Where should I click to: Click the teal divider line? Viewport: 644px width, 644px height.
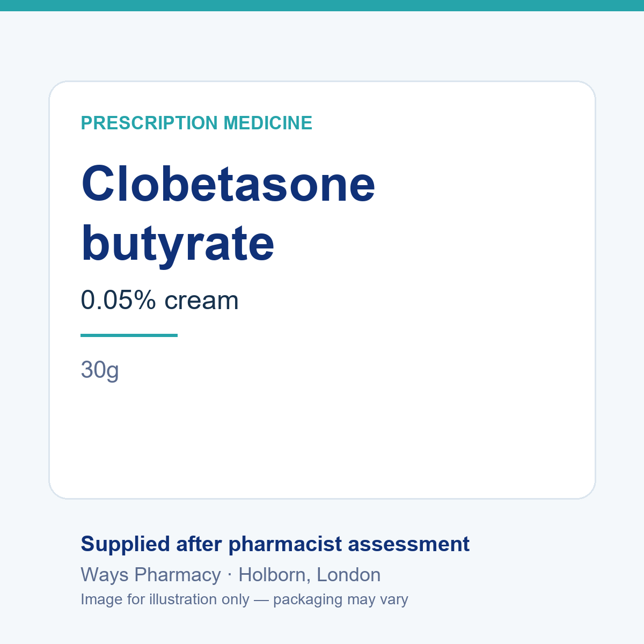tap(129, 335)
